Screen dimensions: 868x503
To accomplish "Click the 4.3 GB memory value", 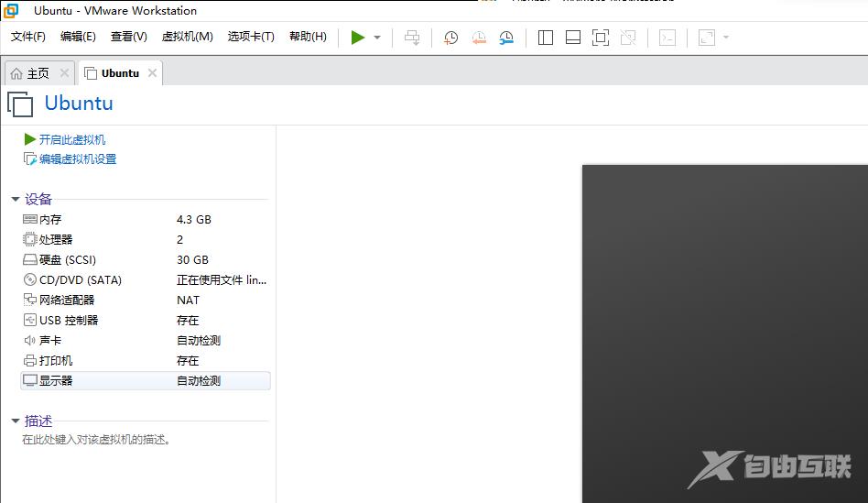I will click(x=194, y=219).
